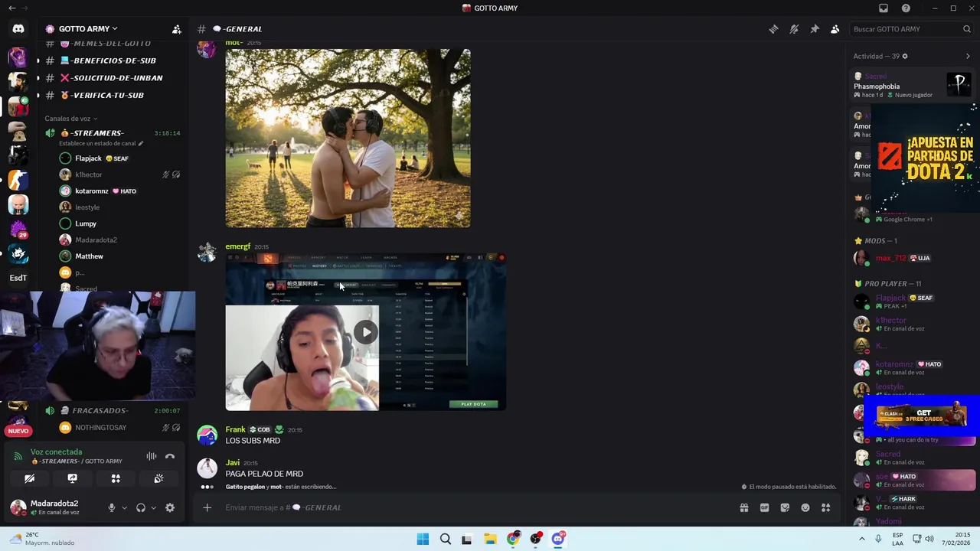Click the invite people icon beside server name
The height and width of the screenshot is (551, 980).
[x=177, y=29]
